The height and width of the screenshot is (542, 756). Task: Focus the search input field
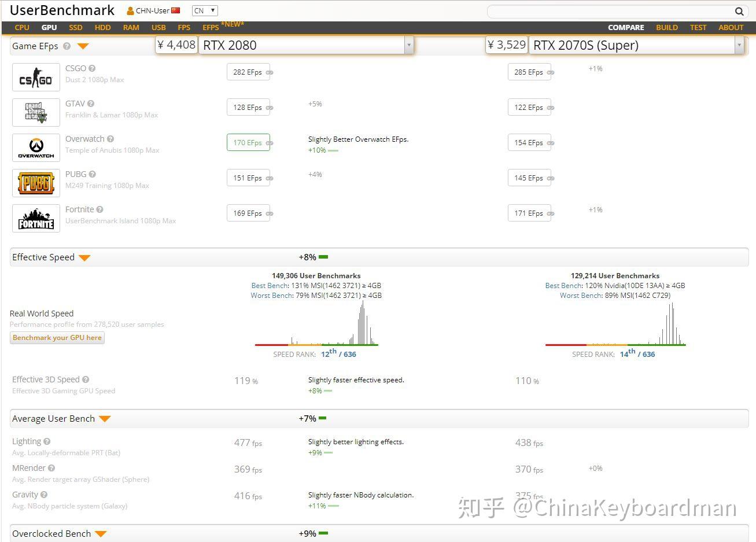[611, 11]
